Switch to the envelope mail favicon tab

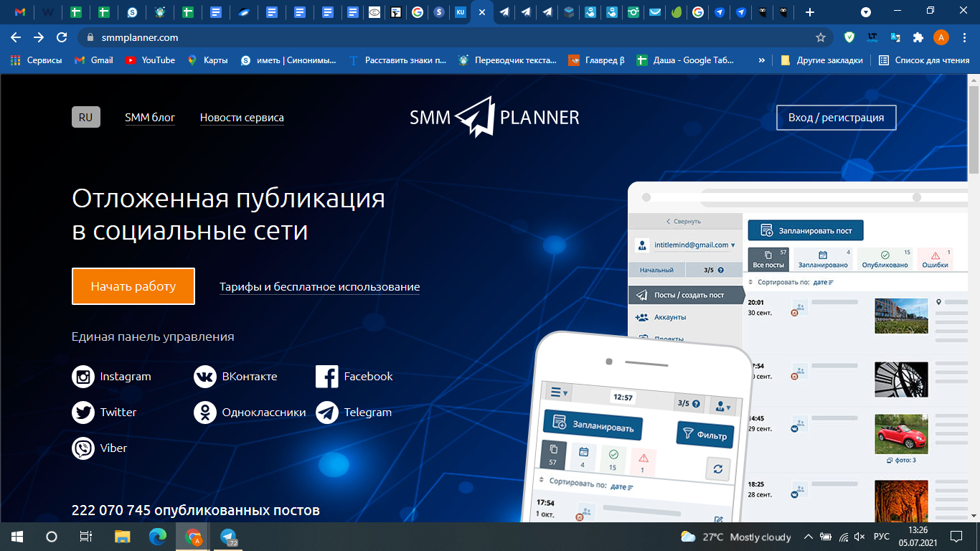pyautogui.click(x=655, y=12)
